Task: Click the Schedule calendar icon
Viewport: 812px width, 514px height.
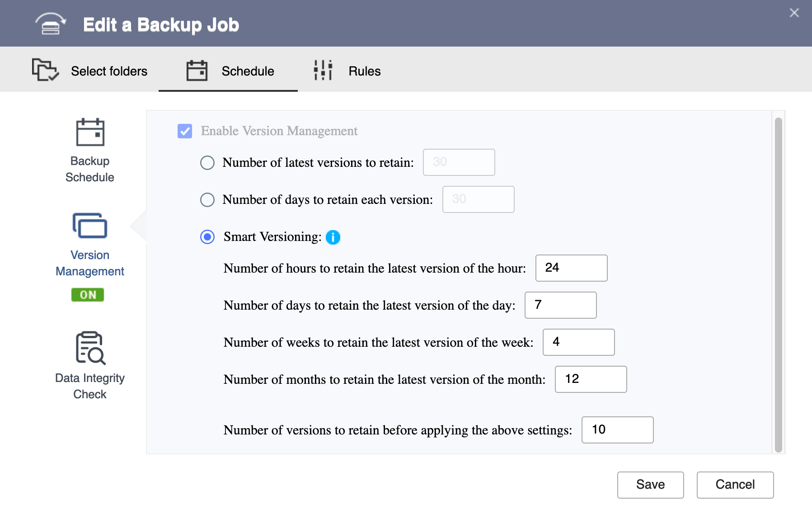Action: point(197,71)
